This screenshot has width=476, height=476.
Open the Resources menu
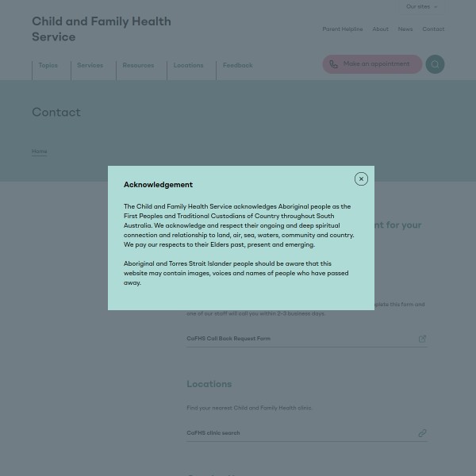click(138, 66)
